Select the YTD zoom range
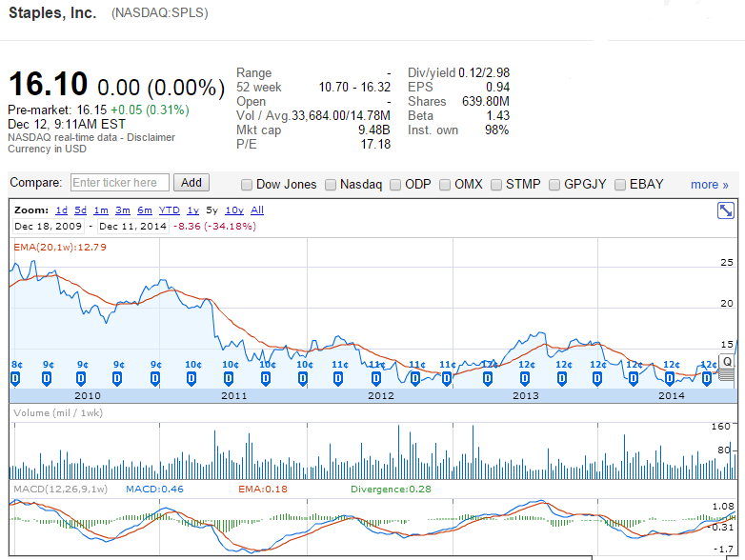Screen dimensions: 745x560 tap(170, 210)
